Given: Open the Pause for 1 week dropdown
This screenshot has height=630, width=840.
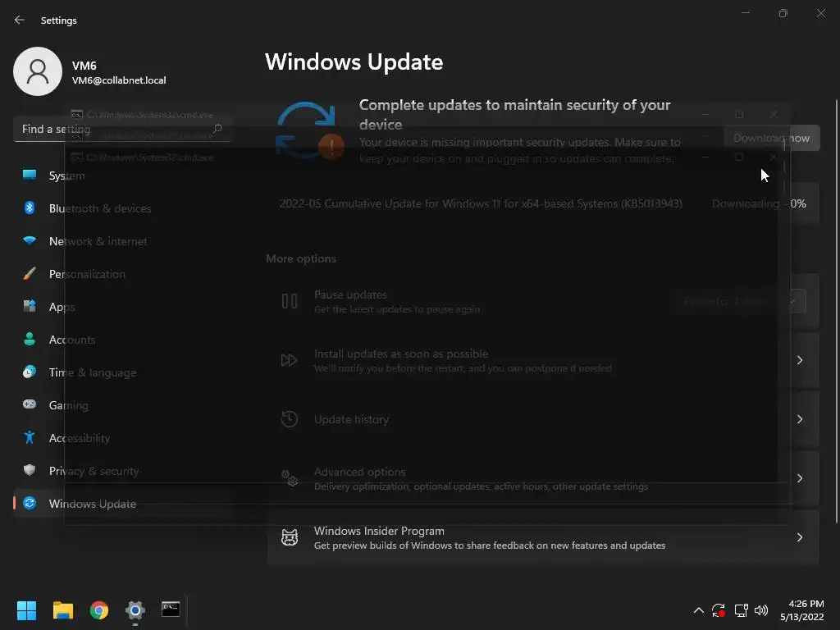Looking at the screenshot, I should point(738,302).
